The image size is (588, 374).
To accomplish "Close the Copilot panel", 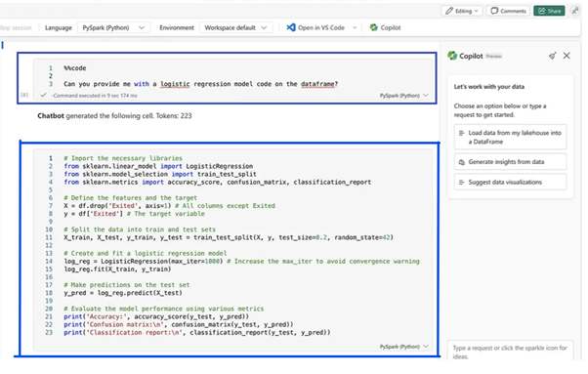I will click(x=567, y=56).
